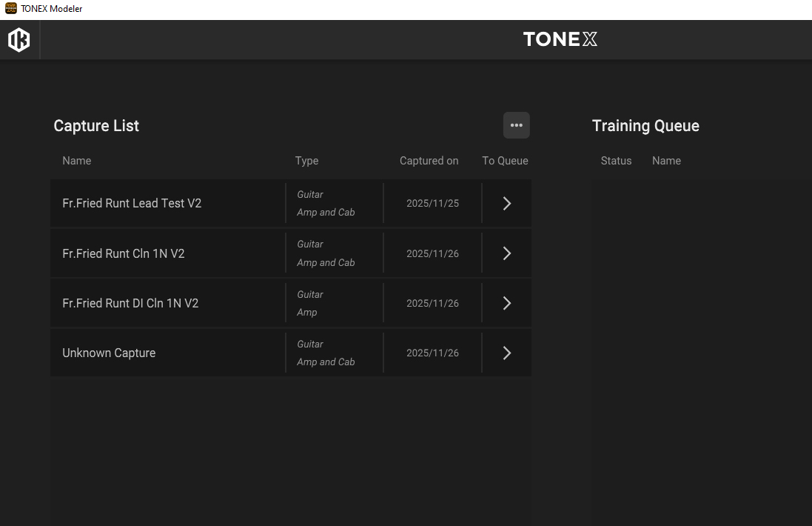Viewport: 812px width, 526px height.
Task: Click the IK Multimedia logo icon
Action: [x=19, y=40]
